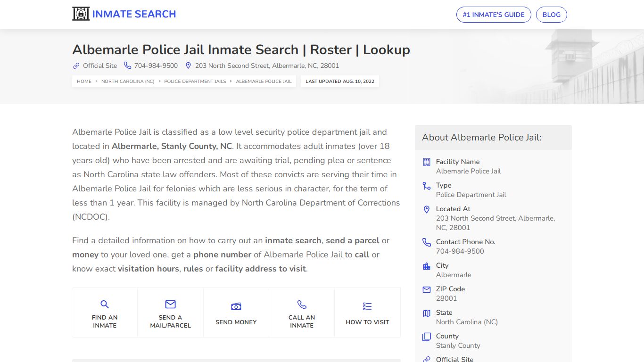Open the Call an Inmate tile label
The width and height of the screenshot is (644, 362).
tap(302, 321)
